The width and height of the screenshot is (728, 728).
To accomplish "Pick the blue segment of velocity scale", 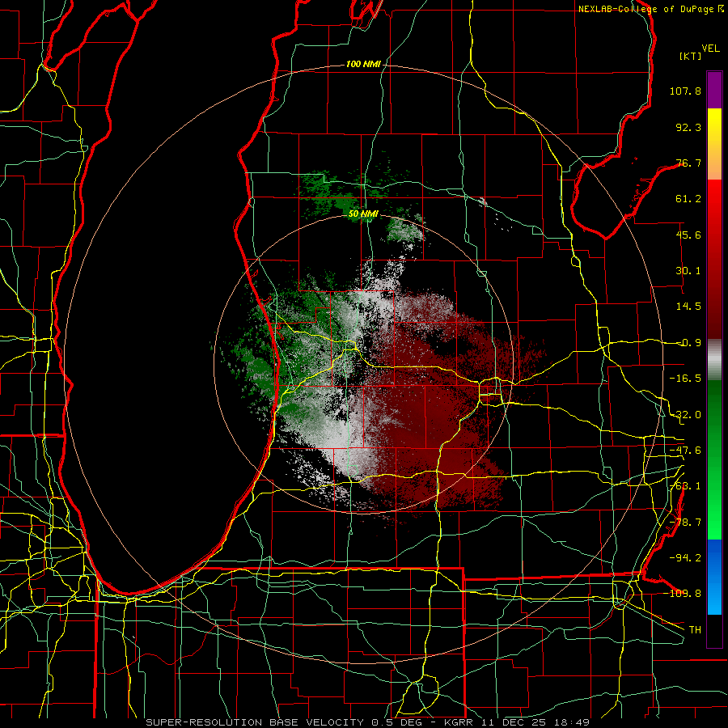I will coord(714,577).
